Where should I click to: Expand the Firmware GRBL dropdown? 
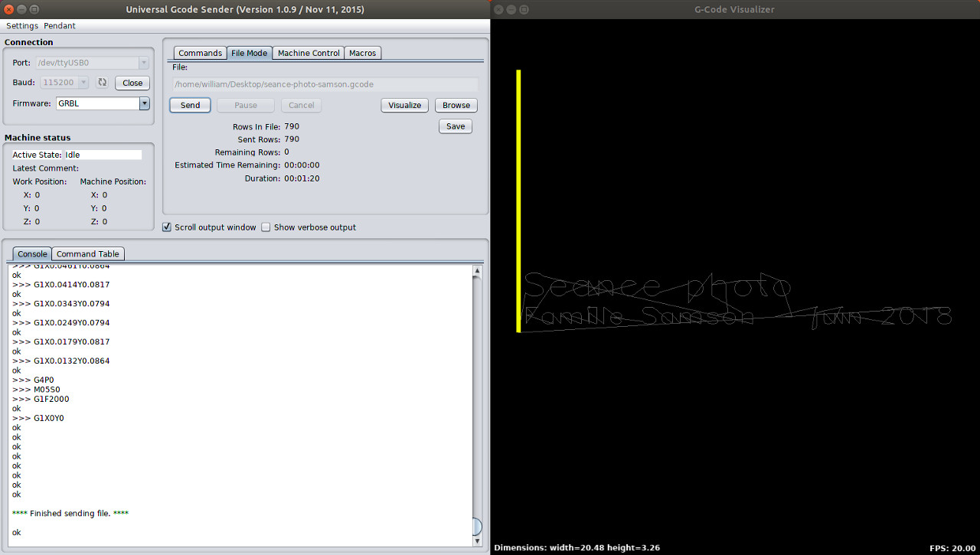click(x=144, y=103)
